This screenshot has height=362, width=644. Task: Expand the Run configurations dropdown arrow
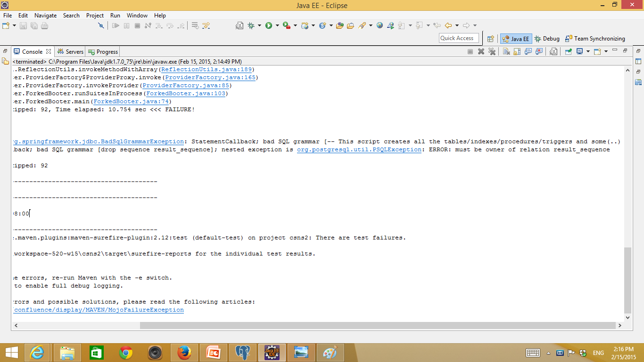tap(277, 25)
